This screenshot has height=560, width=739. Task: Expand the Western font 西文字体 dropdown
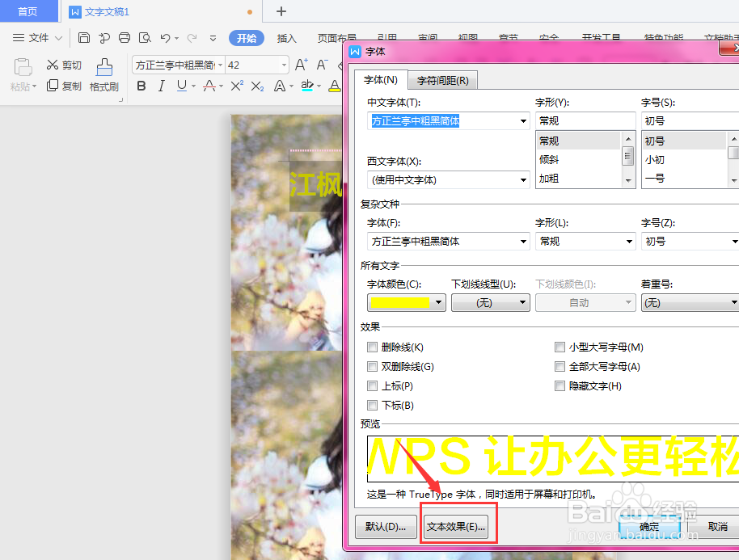pyautogui.click(x=523, y=180)
